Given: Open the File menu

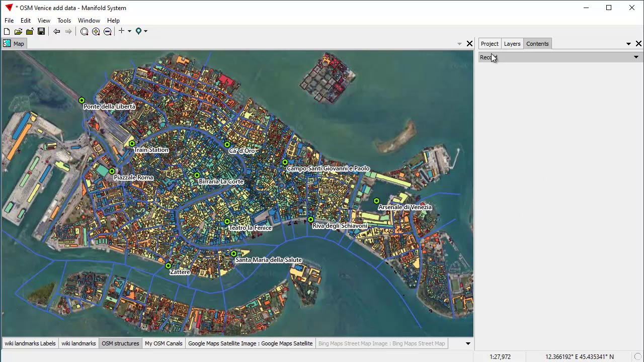Looking at the screenshot, I should [9, 21].
